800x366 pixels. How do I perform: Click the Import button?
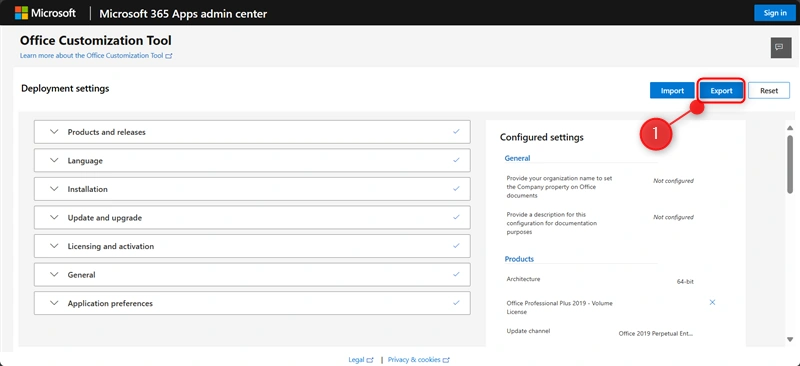(672, 91)
